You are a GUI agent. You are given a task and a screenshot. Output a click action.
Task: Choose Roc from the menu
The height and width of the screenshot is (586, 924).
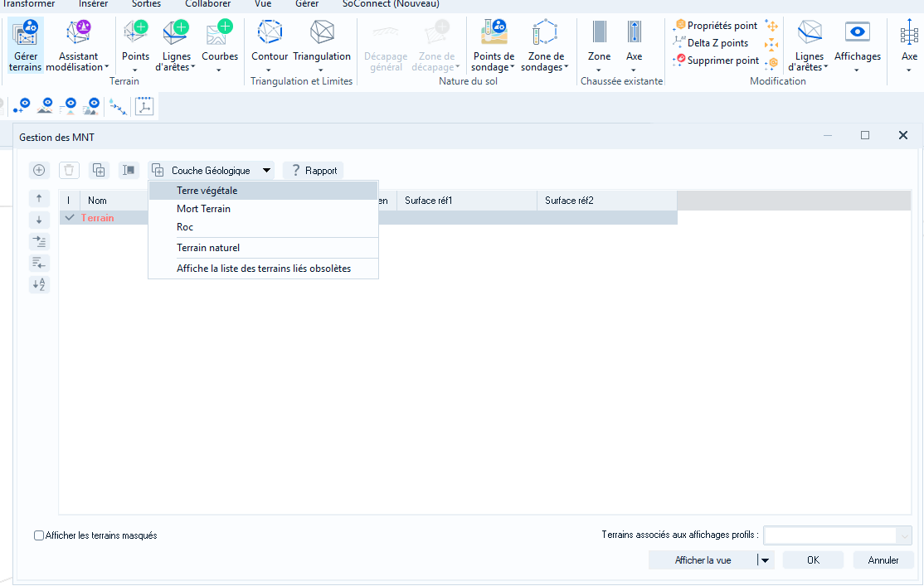[264, 227]
